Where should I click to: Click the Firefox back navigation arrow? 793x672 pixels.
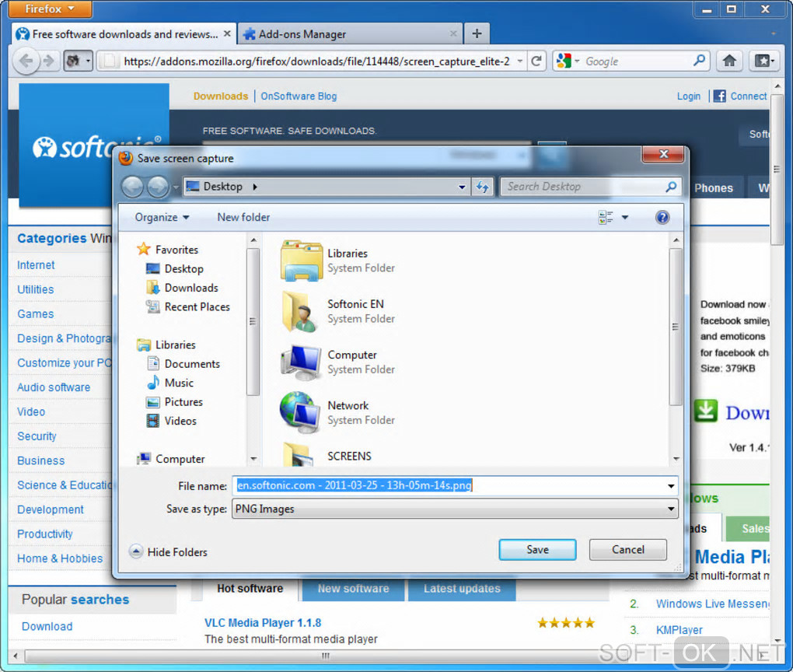(x=26, y=61)
